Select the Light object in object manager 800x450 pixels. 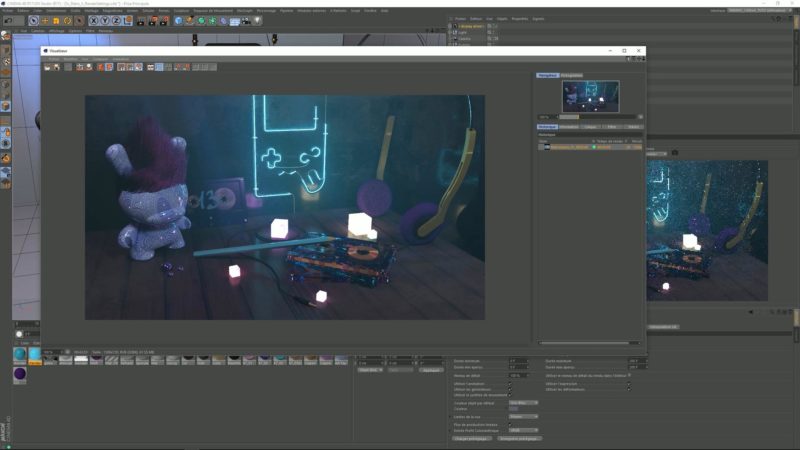pos(462,32)
